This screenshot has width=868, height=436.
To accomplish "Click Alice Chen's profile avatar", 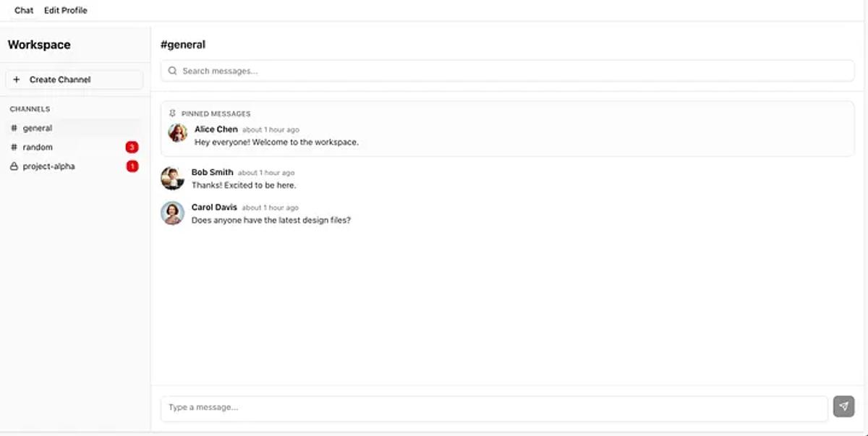I will 177,134.
